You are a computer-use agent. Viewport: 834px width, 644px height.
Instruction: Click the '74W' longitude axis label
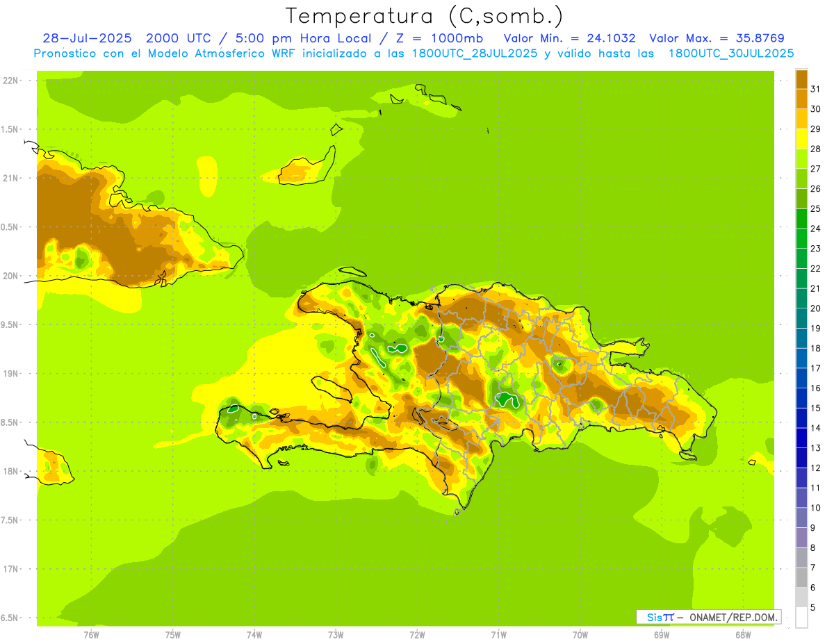[x=254, y=635]
